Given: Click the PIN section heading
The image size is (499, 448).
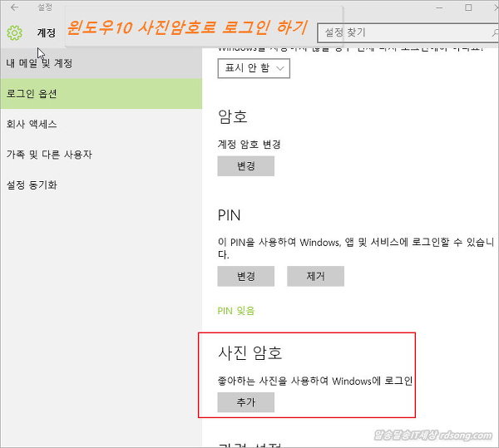Looking at the screenshot, I should click(x=229, y=215).
